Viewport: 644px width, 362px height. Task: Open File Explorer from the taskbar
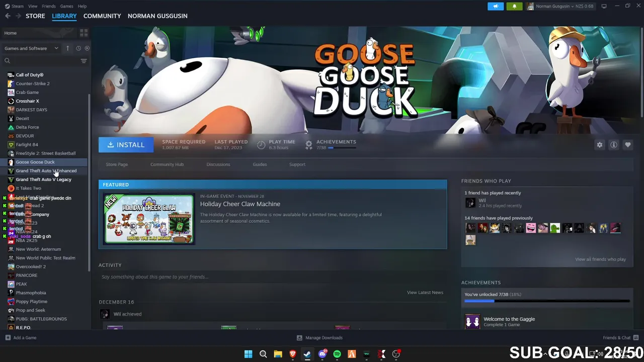tap(278, 354)
